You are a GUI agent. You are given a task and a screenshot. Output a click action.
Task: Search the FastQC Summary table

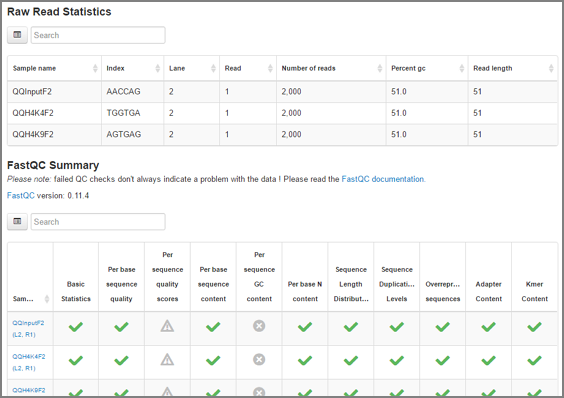[98, 221]
